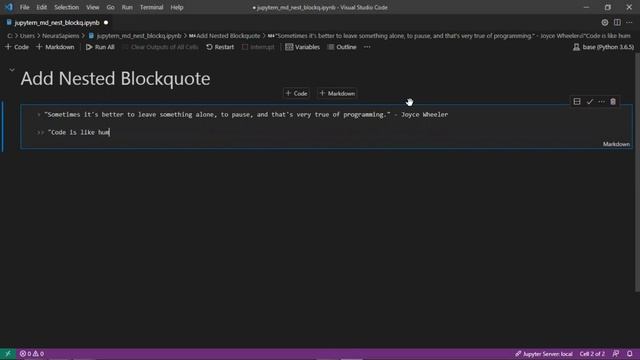The image size is (640, 360).
Task: Add Markdown cell from main toolbar
Action: pyautogui.click(x=55, y=47)
